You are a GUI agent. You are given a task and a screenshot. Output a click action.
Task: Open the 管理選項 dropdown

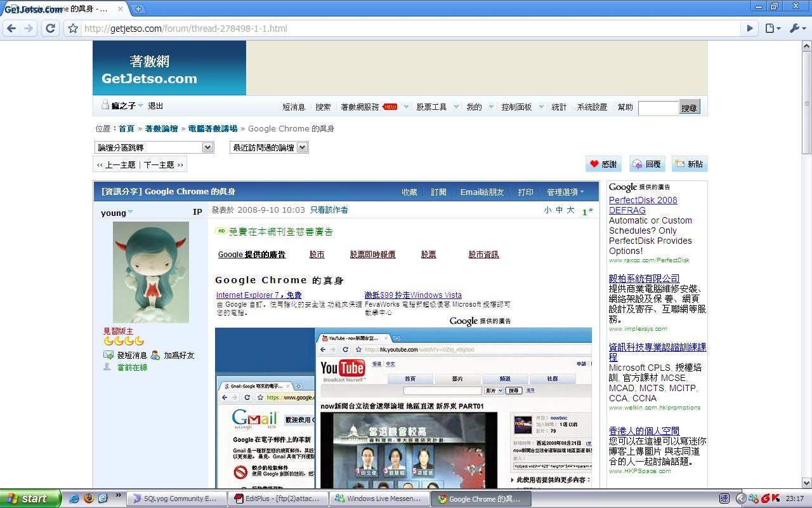click(x=565, y=192)
